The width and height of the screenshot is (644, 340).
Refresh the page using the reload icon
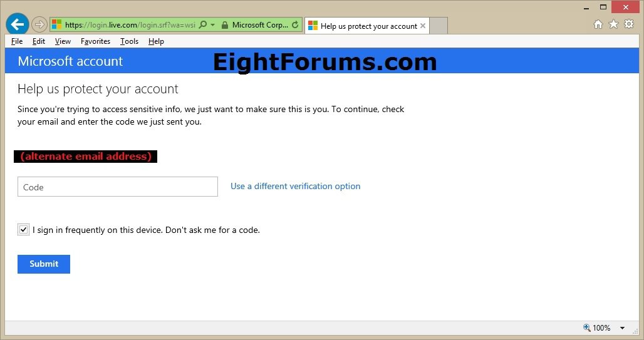point(296,25)
